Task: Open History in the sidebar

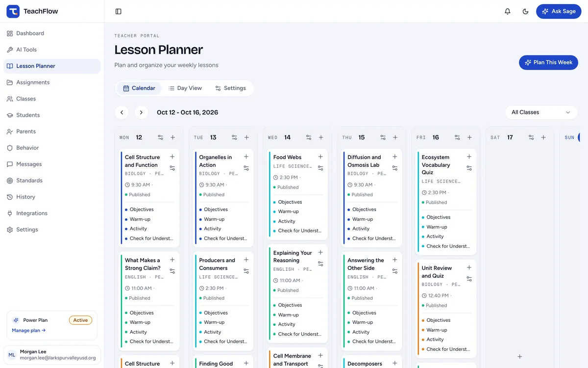Action: 52,197
